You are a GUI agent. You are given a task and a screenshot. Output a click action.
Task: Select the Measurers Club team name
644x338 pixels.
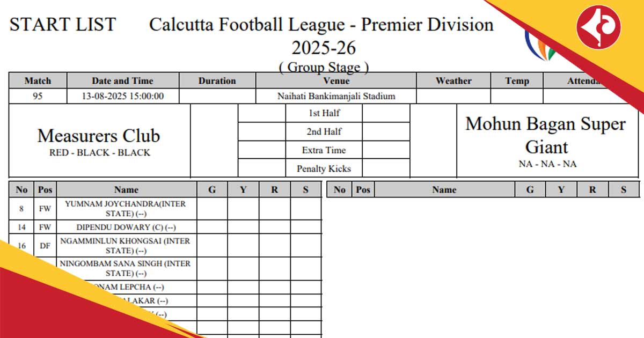(x=99, y=136)
